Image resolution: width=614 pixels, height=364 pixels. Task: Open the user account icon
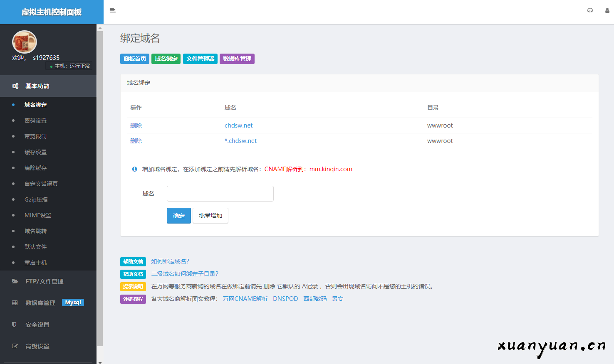click(x=607, y=10)
